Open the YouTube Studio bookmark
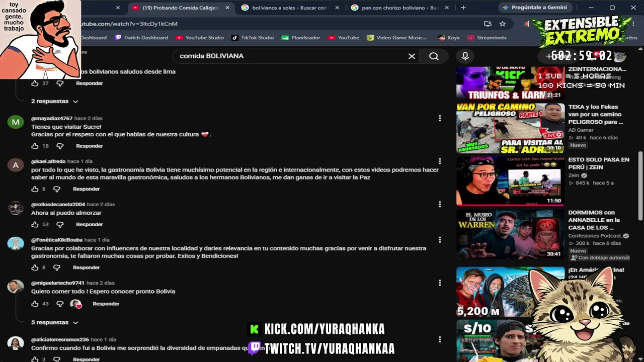 click(x=200, y=38)
